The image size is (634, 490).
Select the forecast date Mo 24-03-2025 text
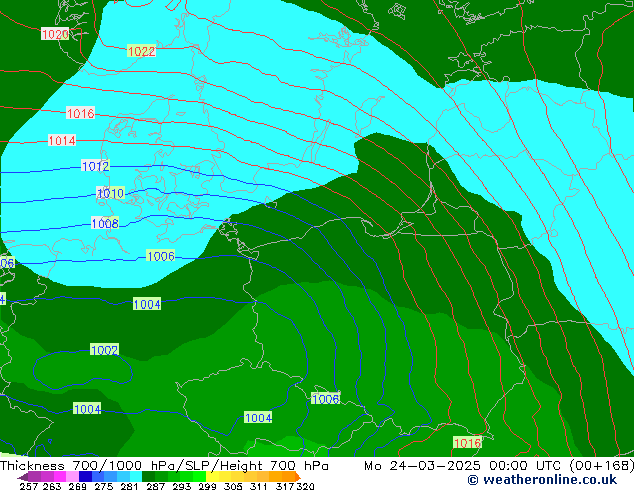[422, 466]
